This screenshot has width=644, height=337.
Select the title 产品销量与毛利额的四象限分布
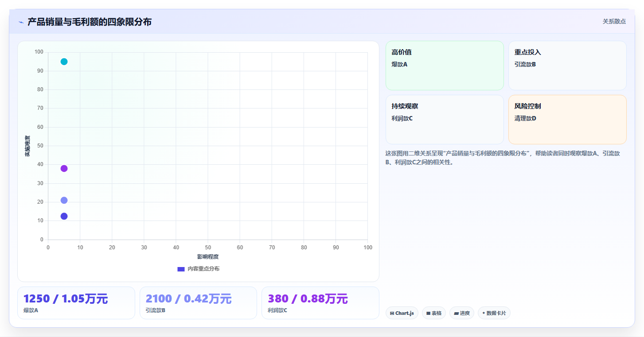(x=90, y=22)
